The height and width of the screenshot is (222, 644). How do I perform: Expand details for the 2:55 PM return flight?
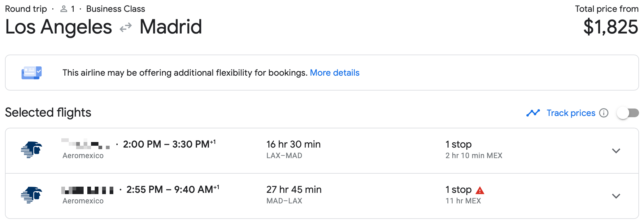[x=616, y=196]
